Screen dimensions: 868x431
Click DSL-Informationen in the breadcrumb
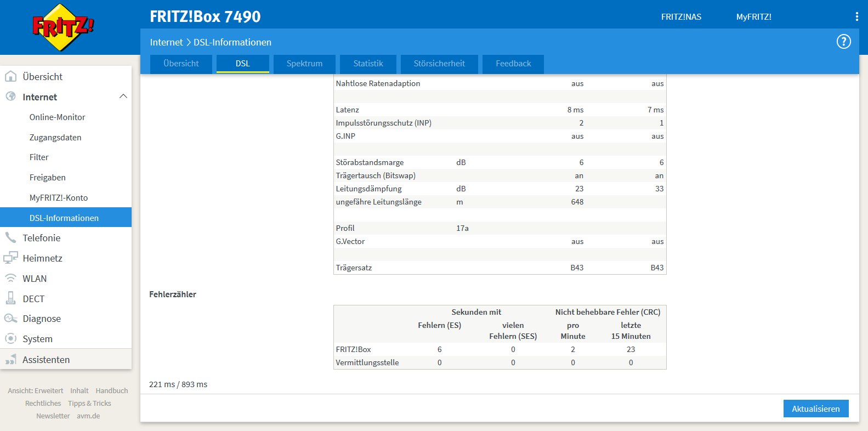coord(232,42)
